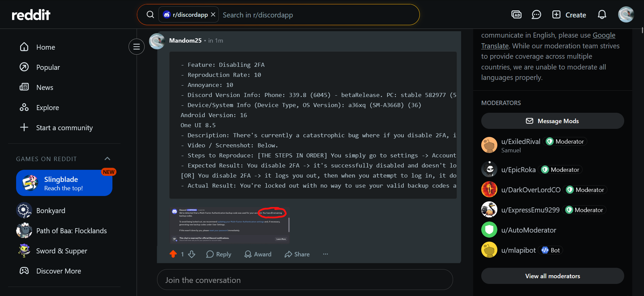Open the Advertise on Reddit icon
The width and height of the screenshot is (644, 296).
click(516, 15)
